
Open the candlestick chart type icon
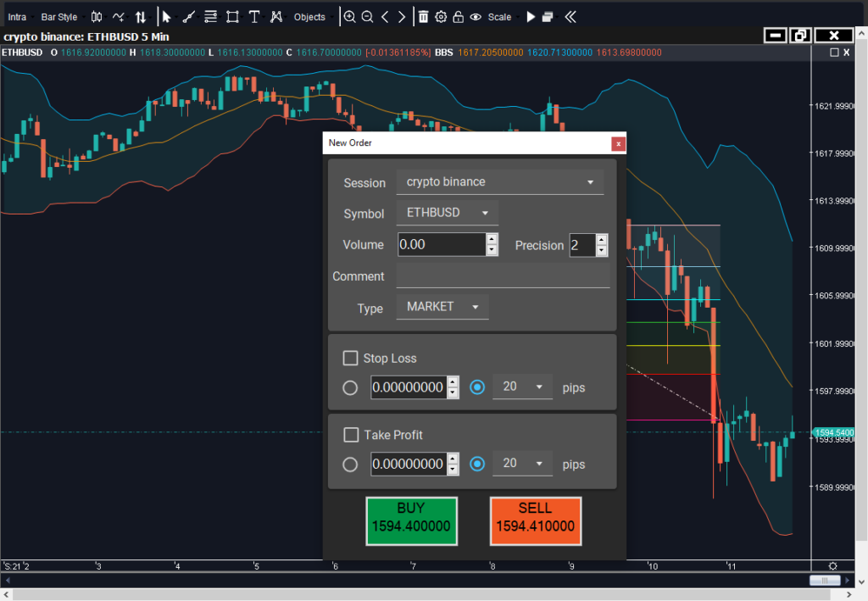[x=97, y=17]
